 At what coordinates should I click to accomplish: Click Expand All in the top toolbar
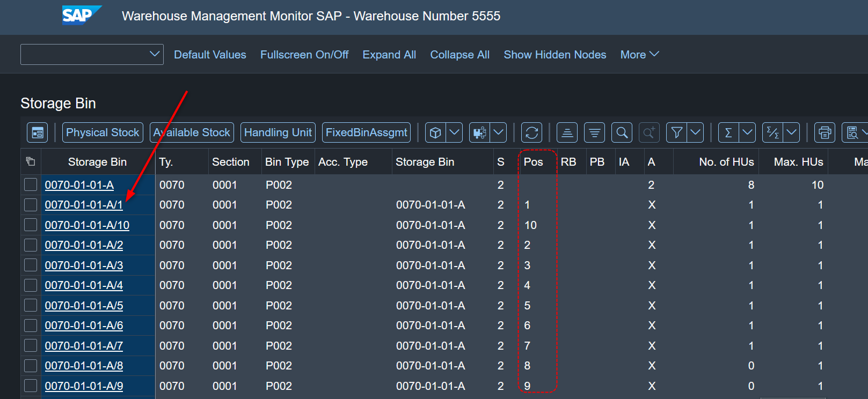[389, 55]
